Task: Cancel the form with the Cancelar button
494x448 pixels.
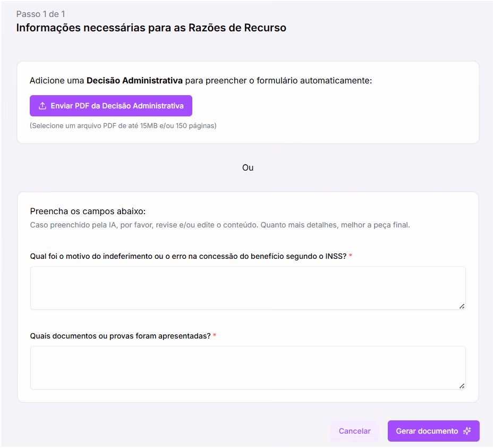Action: [x=354, y=431]
